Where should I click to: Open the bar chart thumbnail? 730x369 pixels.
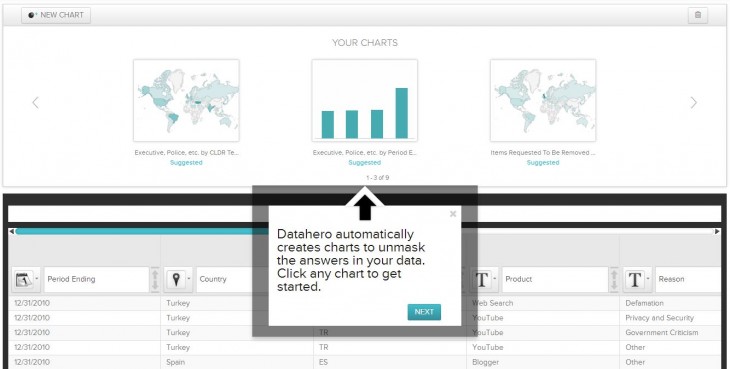pos(365,100)
